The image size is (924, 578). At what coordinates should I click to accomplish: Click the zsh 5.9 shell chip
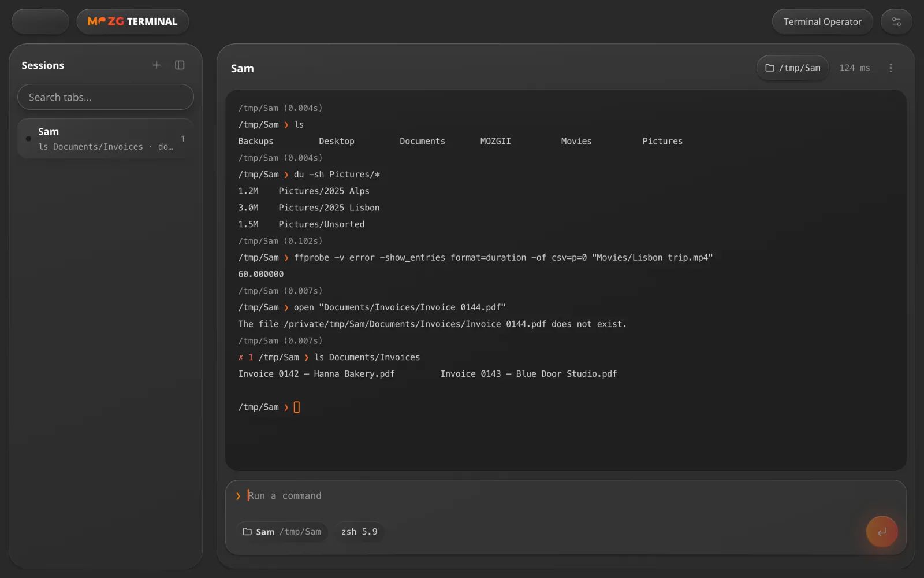click(359, 532)
